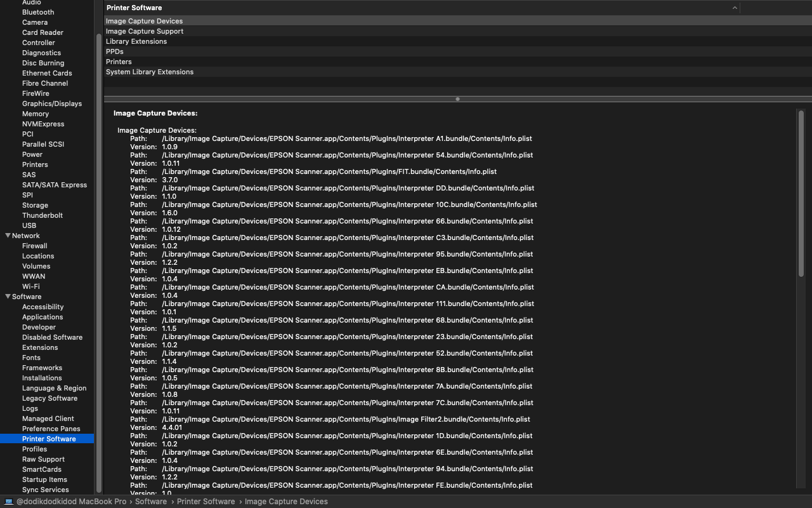Open Firewall in sidebar
This screenshot has height=508, width=812.
[x=35, y=246]
